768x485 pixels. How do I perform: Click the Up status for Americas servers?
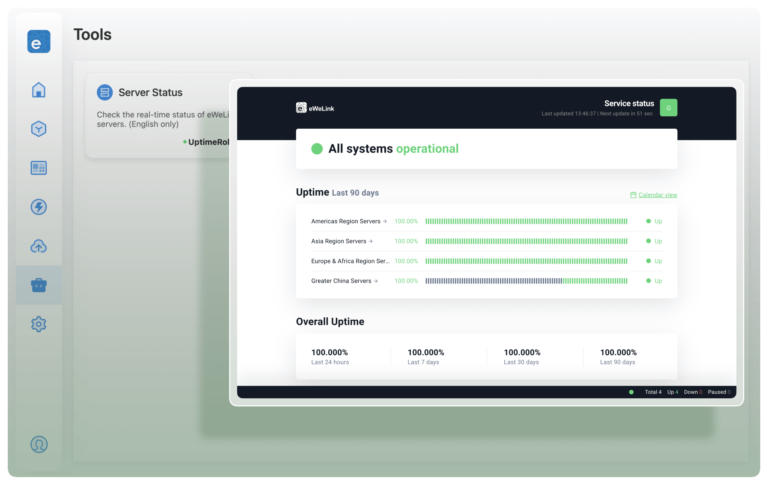tap(654, 221)
